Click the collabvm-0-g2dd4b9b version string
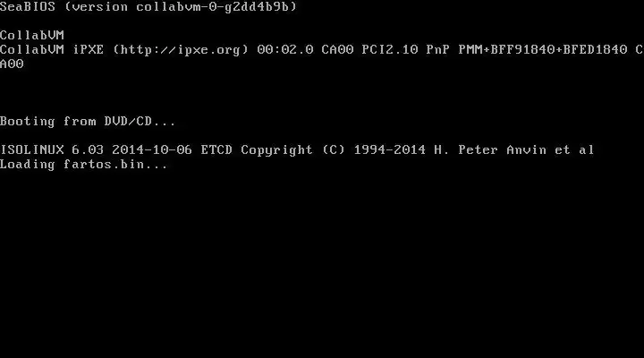This screenshot has height=358, width=644. [213, 7]
